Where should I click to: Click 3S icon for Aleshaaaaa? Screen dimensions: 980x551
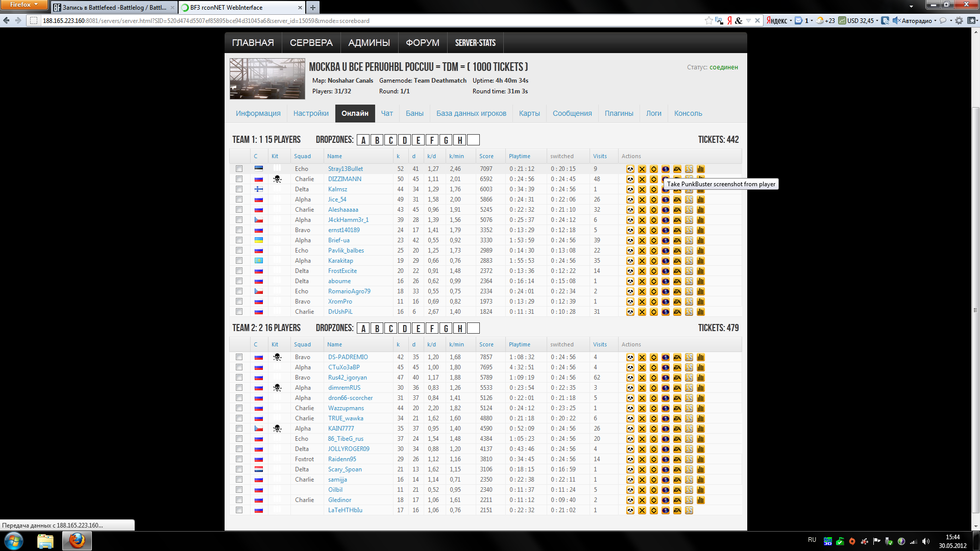[x=689, y=210]
